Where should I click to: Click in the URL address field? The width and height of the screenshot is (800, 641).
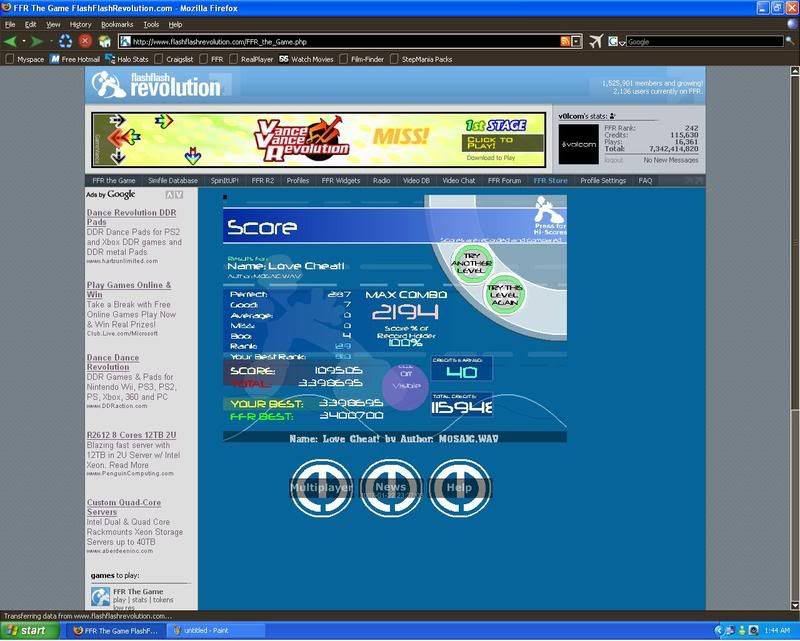345,41
